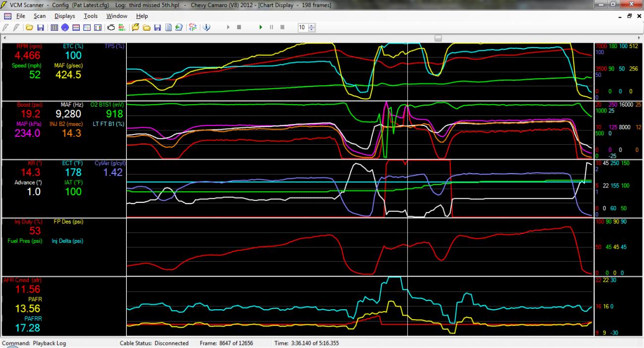The height and width of the screenshot is (348, 644).
Task: Click scrollbar left arrow above chart
Action: pos(5,38)
